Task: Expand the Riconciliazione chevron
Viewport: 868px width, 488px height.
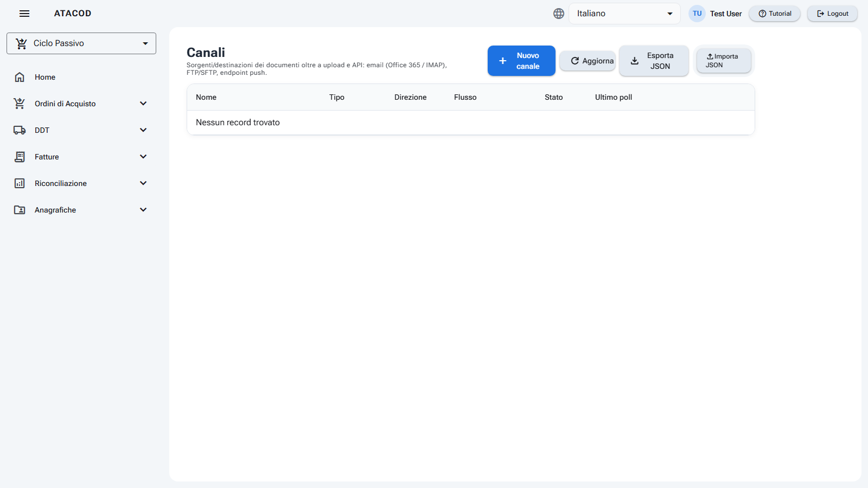Action: tap(143, 183)
